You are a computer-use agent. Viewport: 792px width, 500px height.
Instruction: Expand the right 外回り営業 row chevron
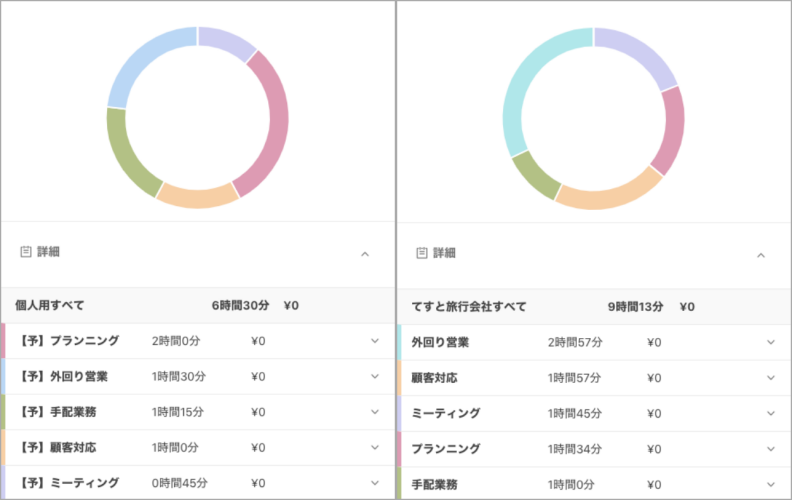(x=771, y=342)
